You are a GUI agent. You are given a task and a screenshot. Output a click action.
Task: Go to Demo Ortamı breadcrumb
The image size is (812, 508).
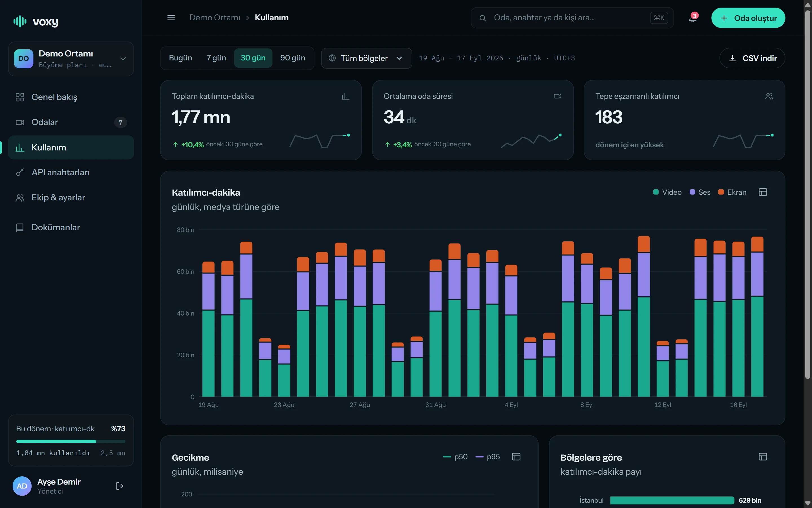215,17
